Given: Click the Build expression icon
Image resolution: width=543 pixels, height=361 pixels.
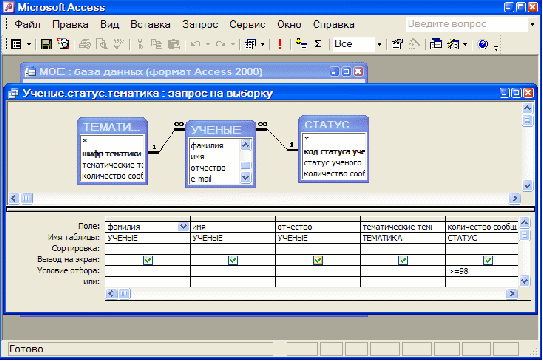Looking at the screenshot, I should pos(414,44).
